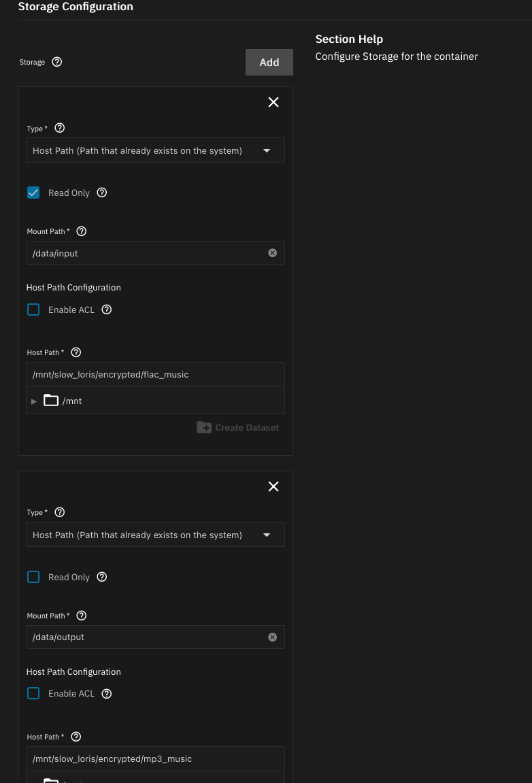This screenshot has height=783, width=532.
Task: Remove the /data/input storage entry with X
Action: tap(273, 102)
